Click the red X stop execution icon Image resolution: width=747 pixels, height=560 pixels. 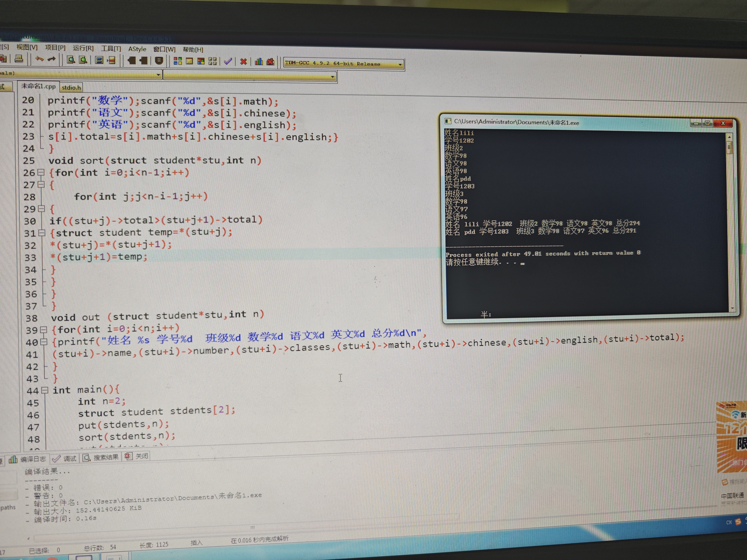coord(243,62)
